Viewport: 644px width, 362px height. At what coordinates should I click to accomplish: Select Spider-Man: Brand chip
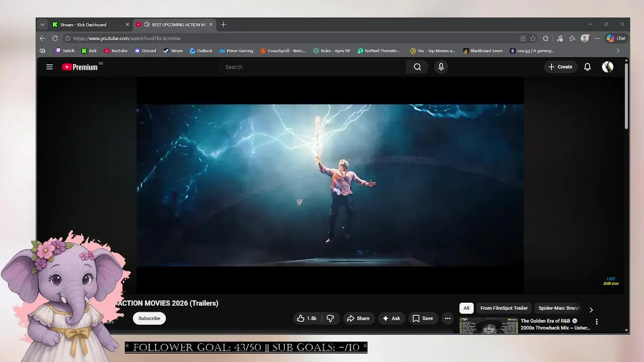[558, 308]
